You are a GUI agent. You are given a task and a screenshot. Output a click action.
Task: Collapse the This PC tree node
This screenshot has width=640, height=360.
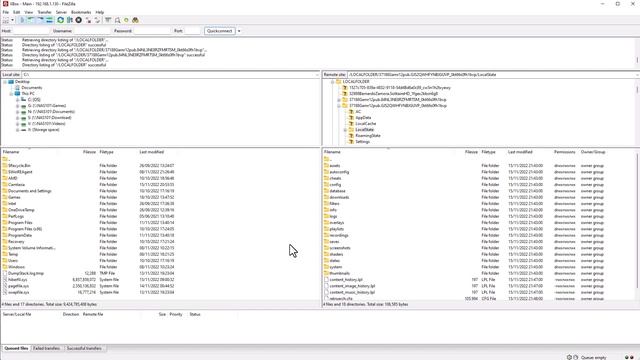pos(11,93)
